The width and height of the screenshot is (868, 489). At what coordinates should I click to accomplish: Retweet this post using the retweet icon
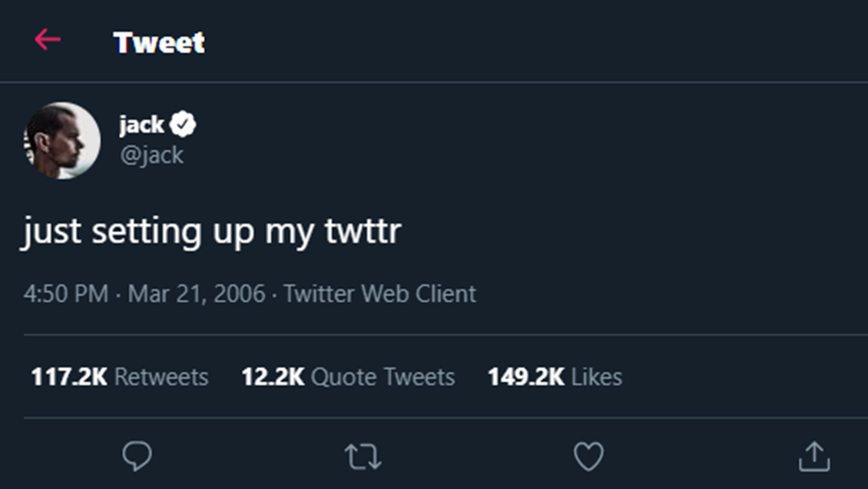[x=362, y=455]
